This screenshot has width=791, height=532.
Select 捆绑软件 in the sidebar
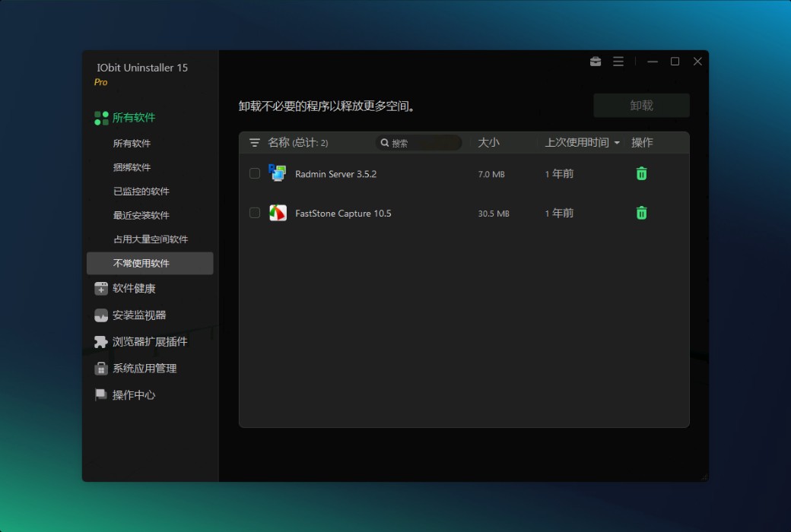click(x=132, y=167)
